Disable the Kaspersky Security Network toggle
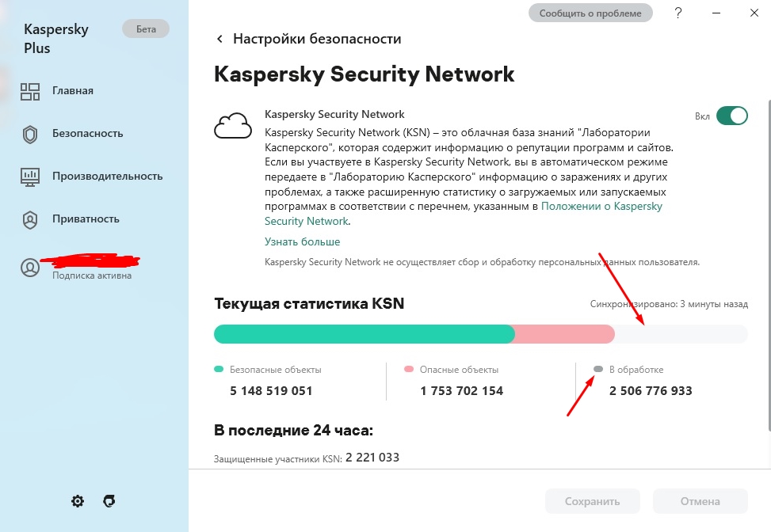Image resolution: width=771 pixels, height=532 pixels. tap(731, 116)
